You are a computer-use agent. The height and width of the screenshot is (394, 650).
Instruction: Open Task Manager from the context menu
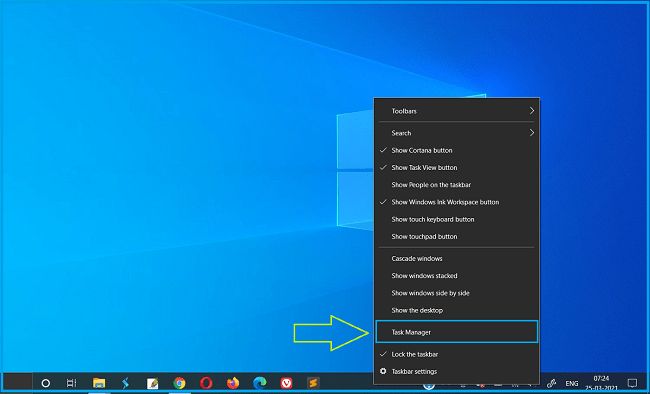[x=457, y=332]
